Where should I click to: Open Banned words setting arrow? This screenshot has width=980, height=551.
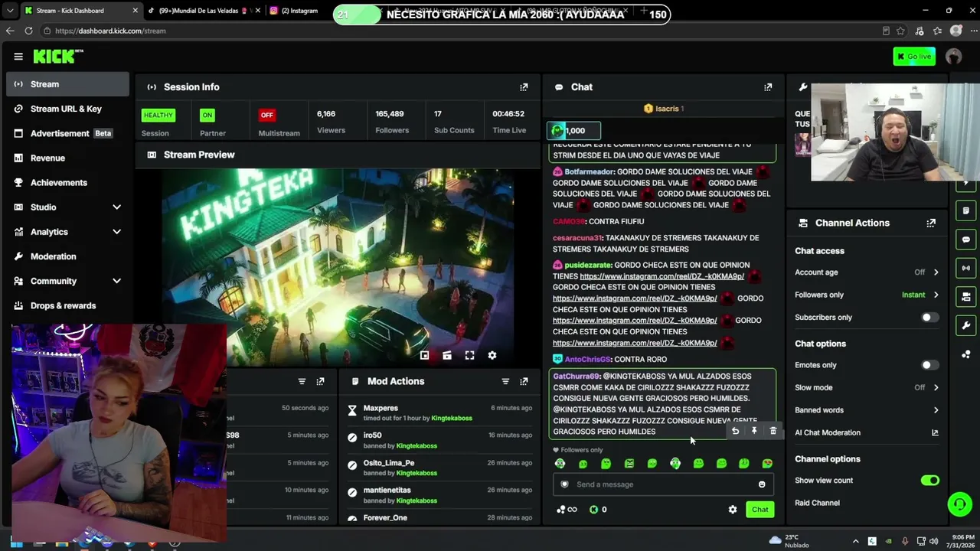point(936,410)
